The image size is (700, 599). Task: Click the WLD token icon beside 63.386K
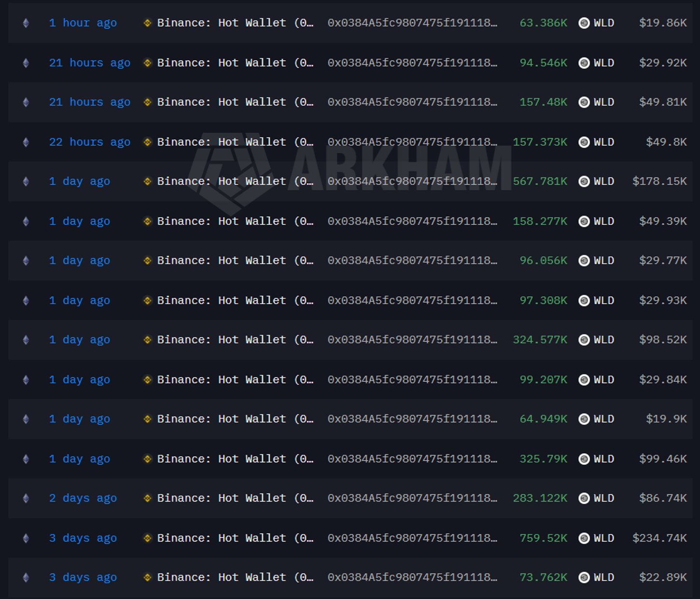pyautogui.click(x=584, y=23)
